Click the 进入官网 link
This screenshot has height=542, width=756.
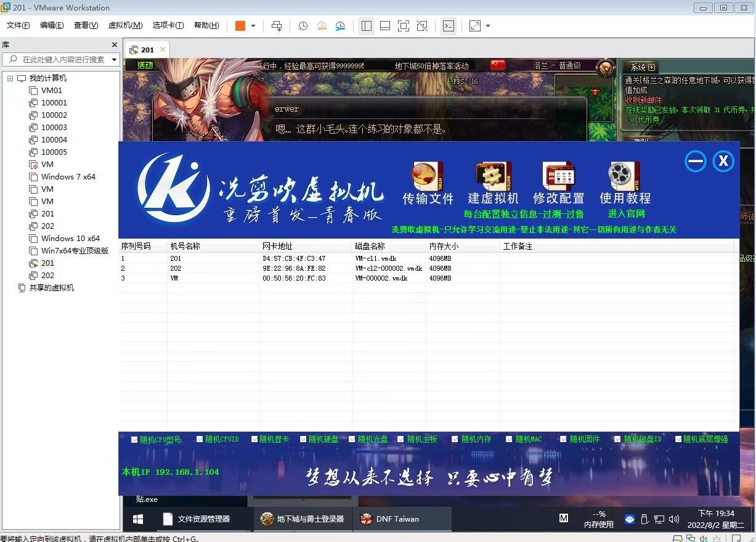pos(626,214)
